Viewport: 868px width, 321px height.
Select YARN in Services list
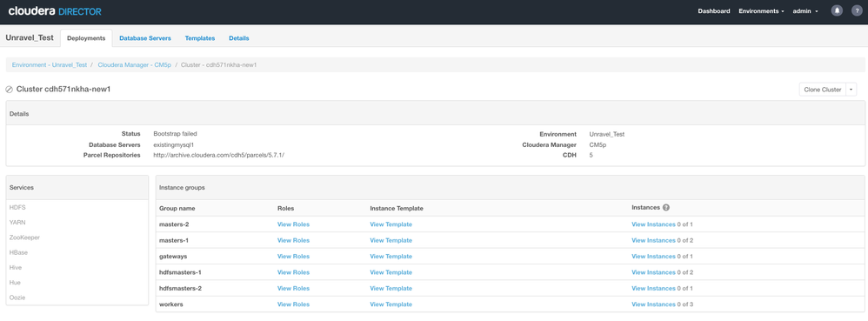click(x=17, y=223)
